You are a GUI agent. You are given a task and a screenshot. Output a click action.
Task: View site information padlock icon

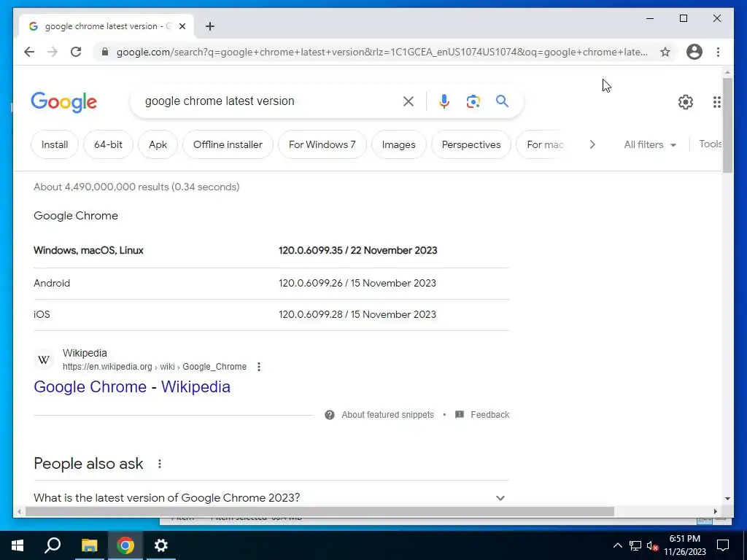point(105,52)
